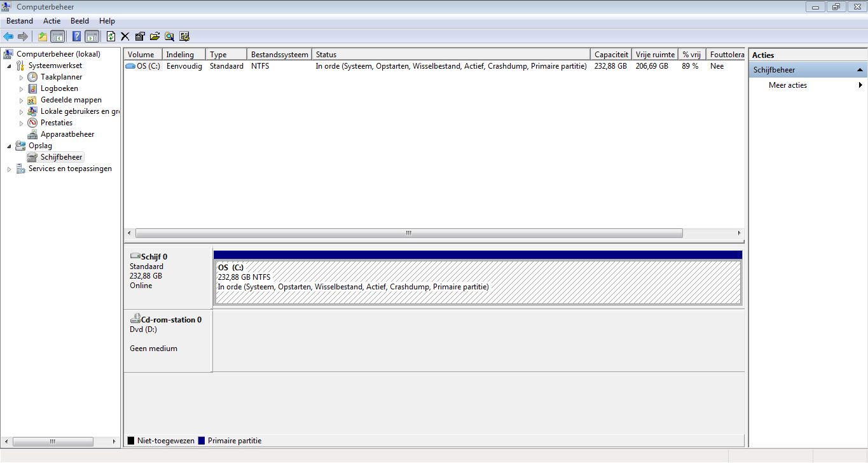Sort by the Capaciteit column header
The width and height of the screenshot is (868, 463).
611,55
